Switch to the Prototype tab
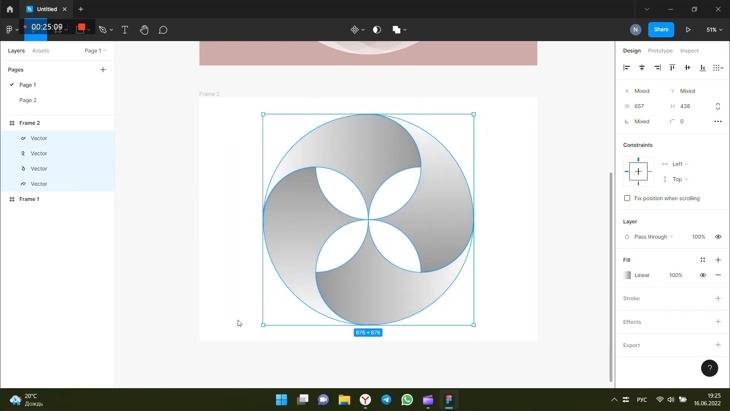 (660, 50)
